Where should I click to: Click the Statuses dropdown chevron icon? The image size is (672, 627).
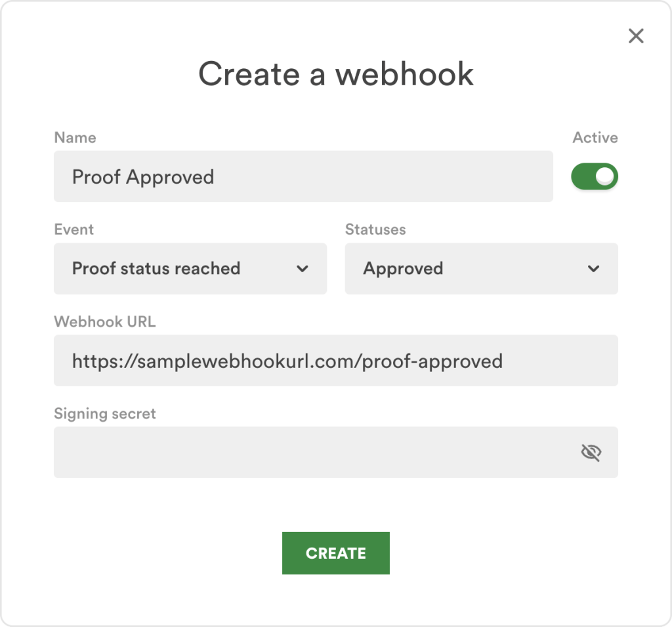click(x=594, y=269)
